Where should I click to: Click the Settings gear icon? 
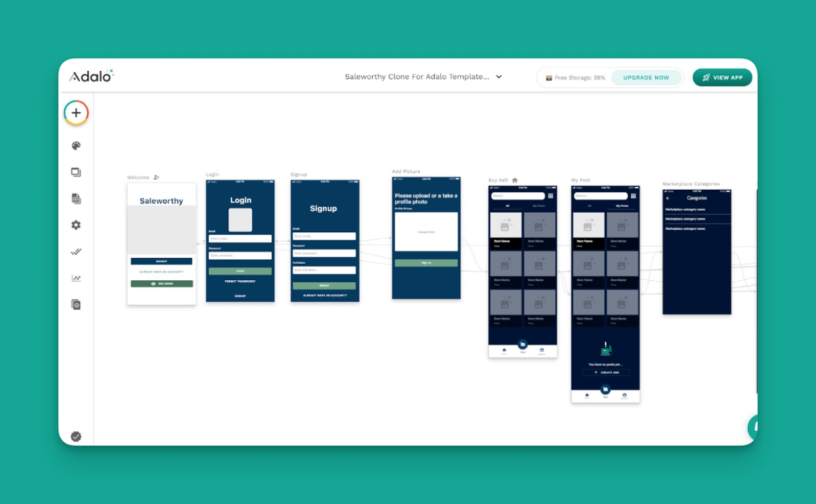75,225
